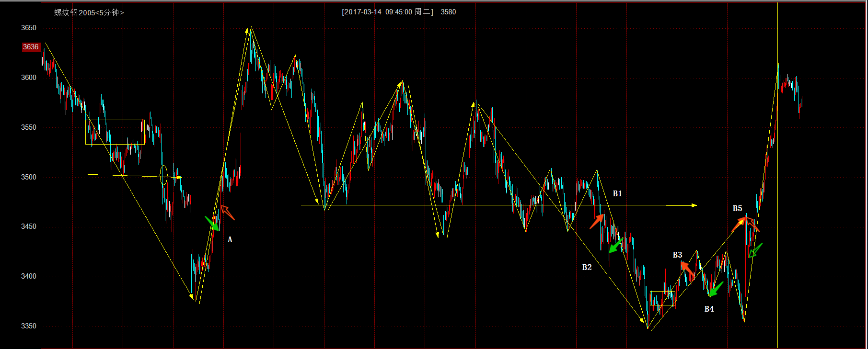The height and width of the screenshot is (349, 868).
Task: Select the 3350 price axis label
Action: coord(29,326)
